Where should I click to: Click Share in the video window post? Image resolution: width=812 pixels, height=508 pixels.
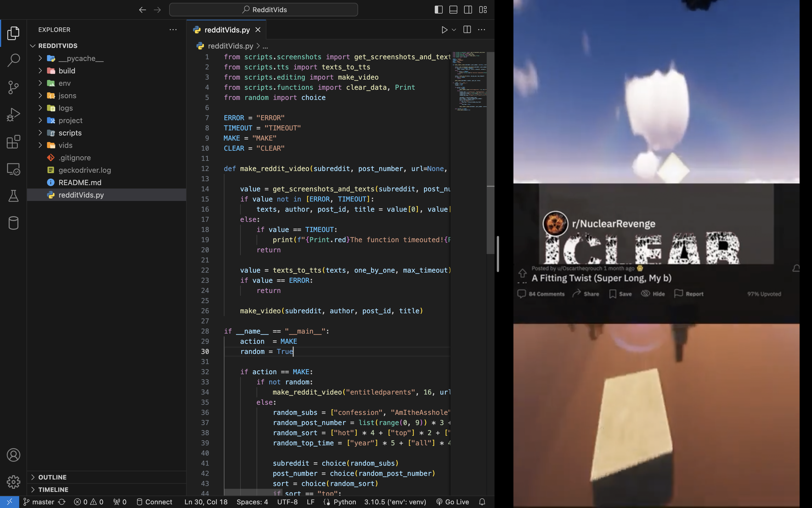tap(586, 294)
